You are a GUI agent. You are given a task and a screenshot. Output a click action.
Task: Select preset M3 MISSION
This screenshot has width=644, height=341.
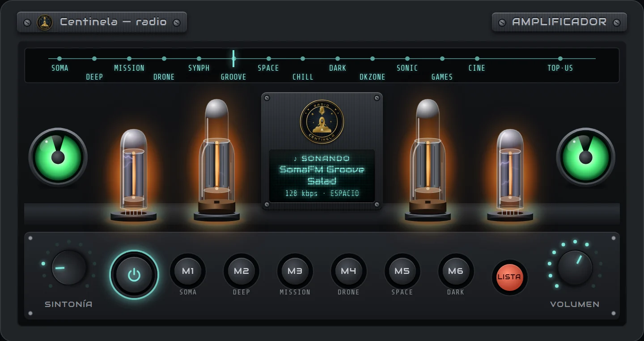click(x=295, y=271)
